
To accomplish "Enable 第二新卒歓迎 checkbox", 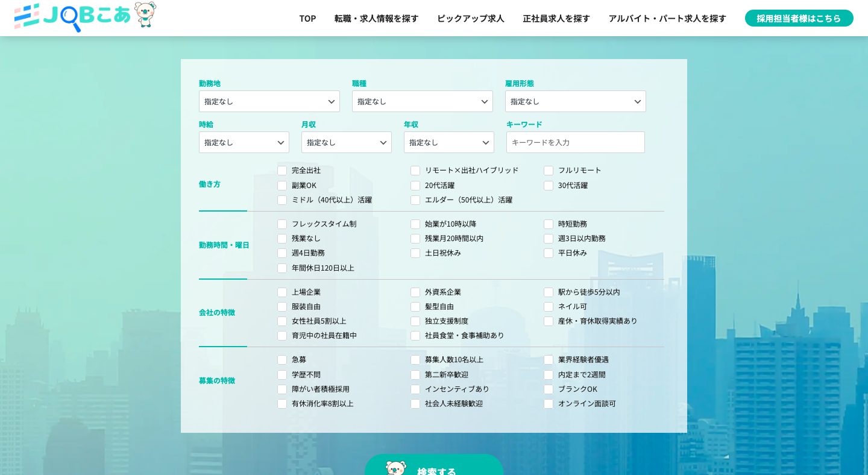I will click(x=415, y=375).
